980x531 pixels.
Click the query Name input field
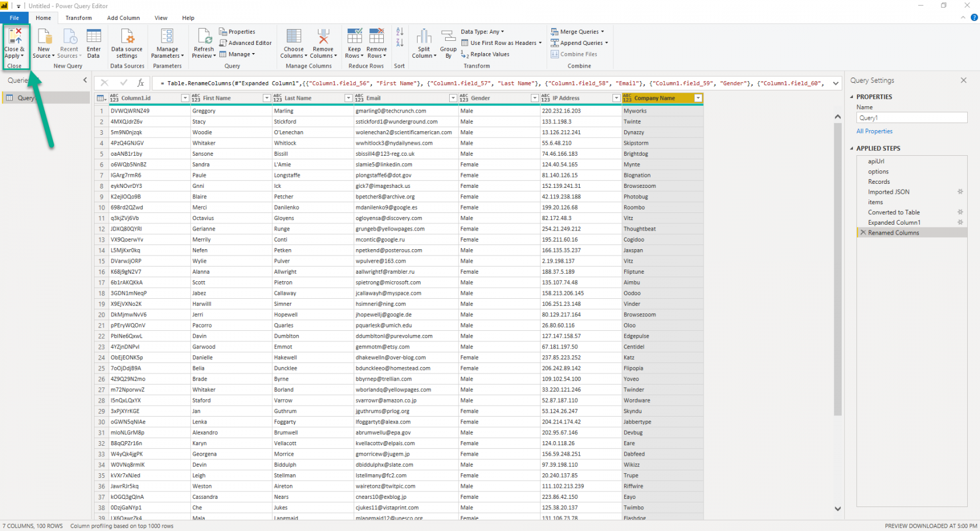tap(912, 118)
